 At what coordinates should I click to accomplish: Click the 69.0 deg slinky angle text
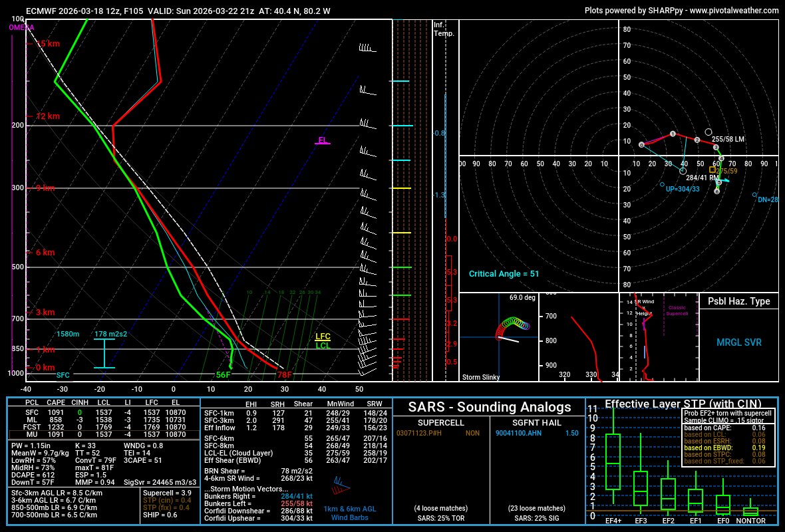pyautogui.click(x=522, y=297)
